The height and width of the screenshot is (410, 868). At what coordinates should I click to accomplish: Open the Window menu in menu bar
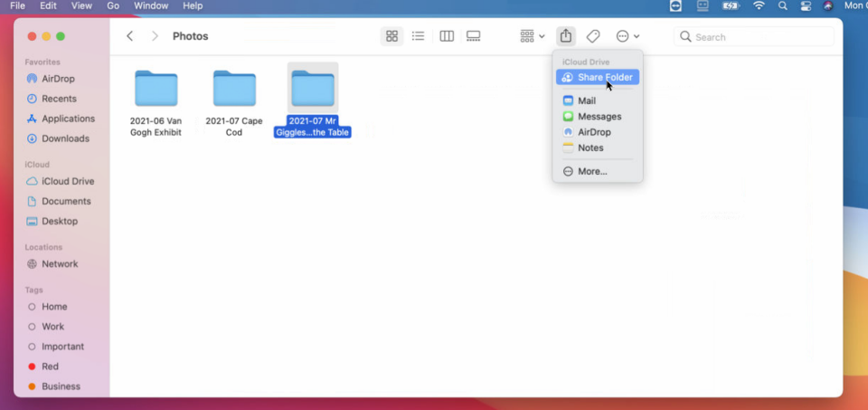coord(151,6)
